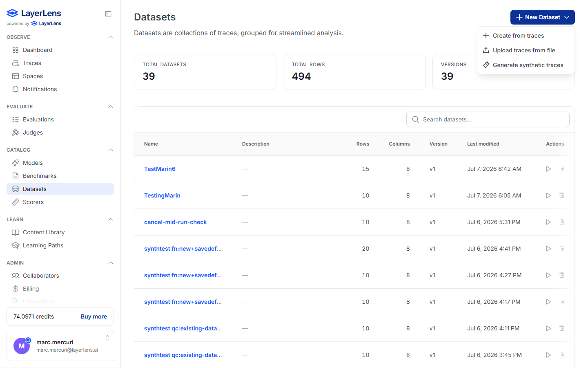Run the TestMarin6 dataset play icon
Screen dimensions: 588x368
(548, 169)
